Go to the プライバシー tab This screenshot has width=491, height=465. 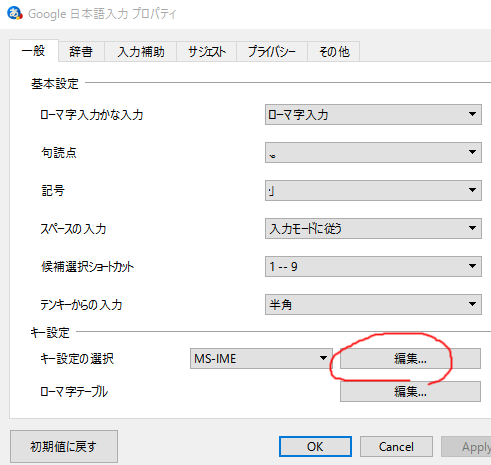(x=272, y=52)
